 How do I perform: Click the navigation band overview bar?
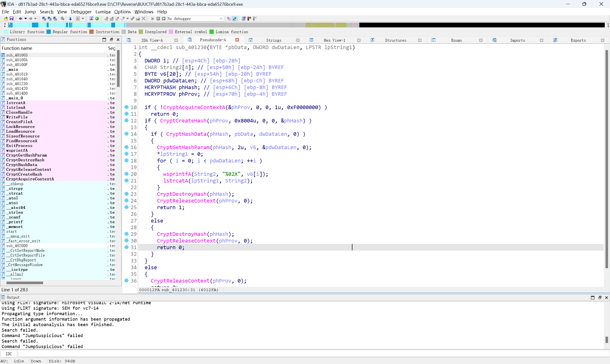click(x=307, y=25)
